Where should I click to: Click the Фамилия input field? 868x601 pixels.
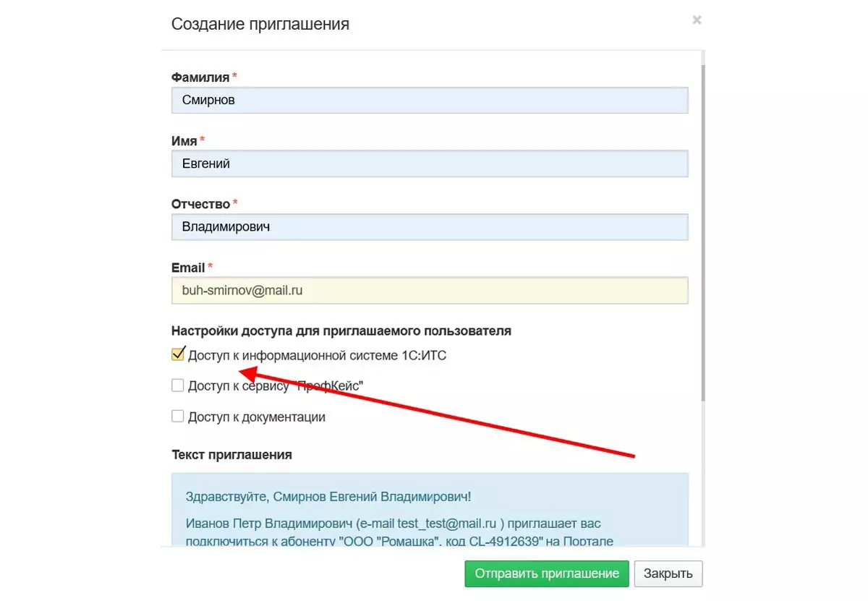click(x=430, y=101)
